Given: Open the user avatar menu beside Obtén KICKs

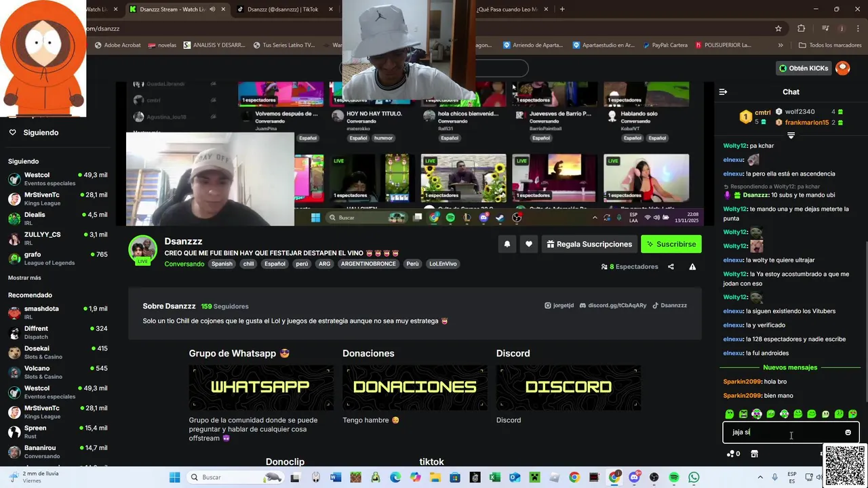Looking at the screenshot, I should pyautogui.click(x=843, y=68).
